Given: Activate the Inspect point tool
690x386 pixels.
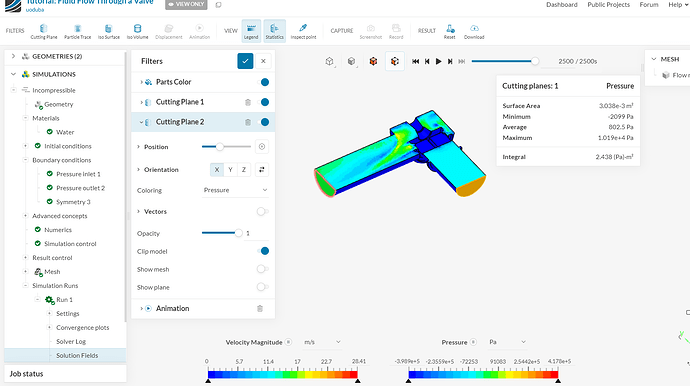Looking at the screenshot, I should tap(303, 31).
